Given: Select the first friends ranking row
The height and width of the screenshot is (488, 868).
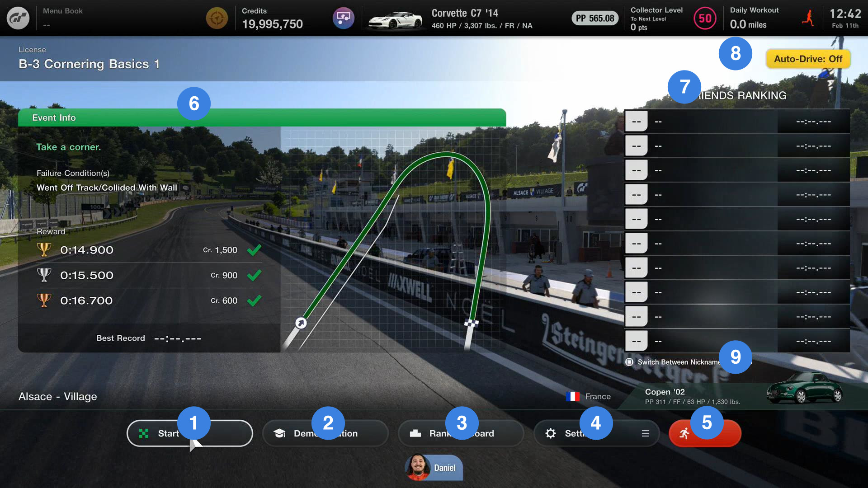Looking at the screenshot, I should click(x=737, y=122).
